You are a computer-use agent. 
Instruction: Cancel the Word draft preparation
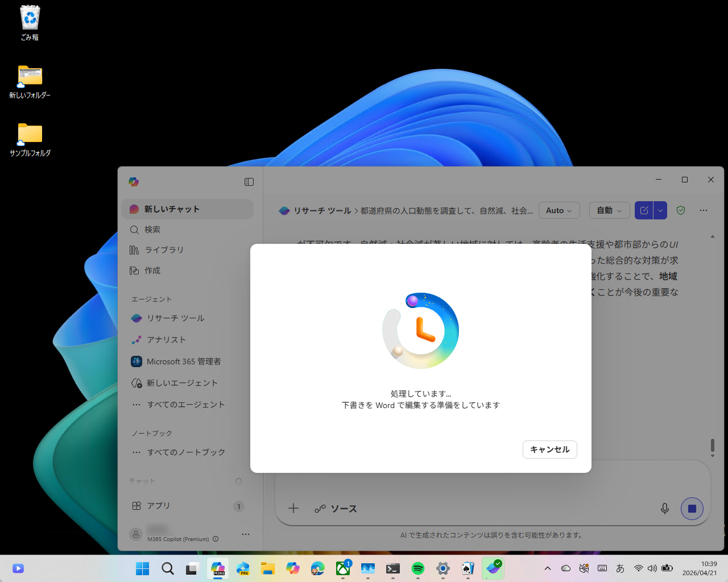point(549,449)
